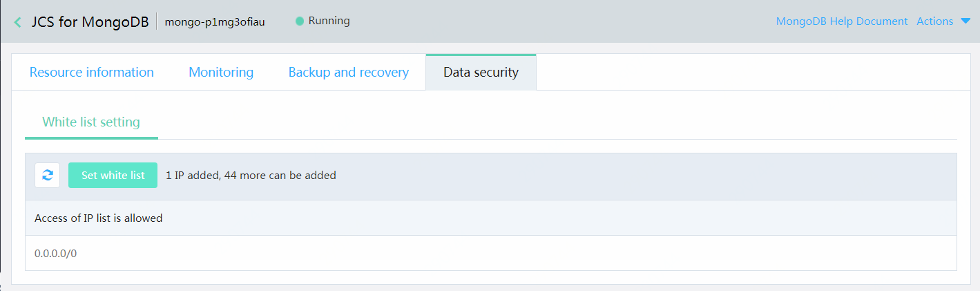The width and height of the screenshot is (980, 291).
Task: Open the Actions dropdown arrow
Action: [x=965, y=21]
